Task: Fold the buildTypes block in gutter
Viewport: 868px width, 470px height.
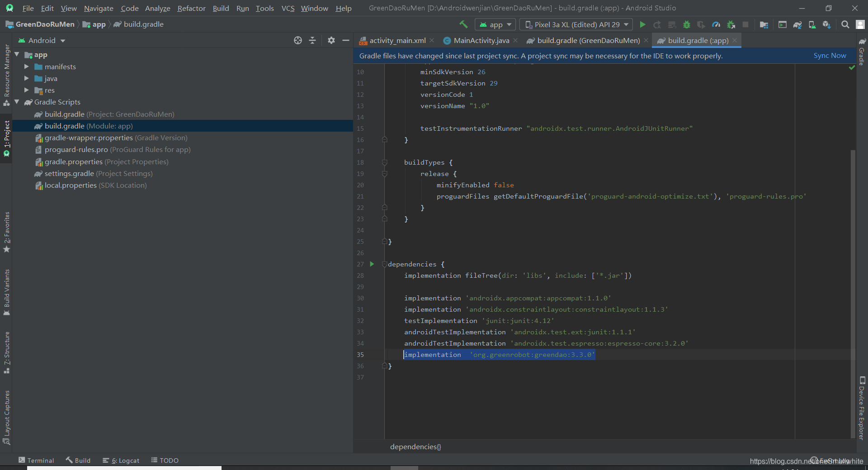Action: pos(385,162)
